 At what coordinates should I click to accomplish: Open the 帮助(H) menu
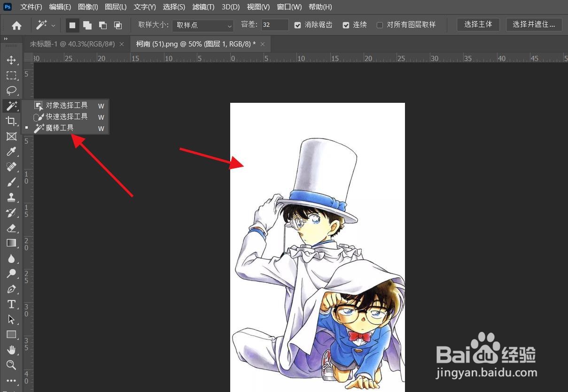pyautogui.click(x=320, y=7)
